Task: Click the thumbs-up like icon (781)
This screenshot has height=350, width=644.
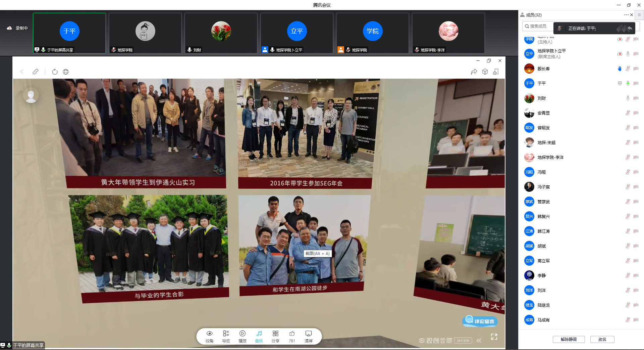Action: pyautogui.click(x=292, y=336)
